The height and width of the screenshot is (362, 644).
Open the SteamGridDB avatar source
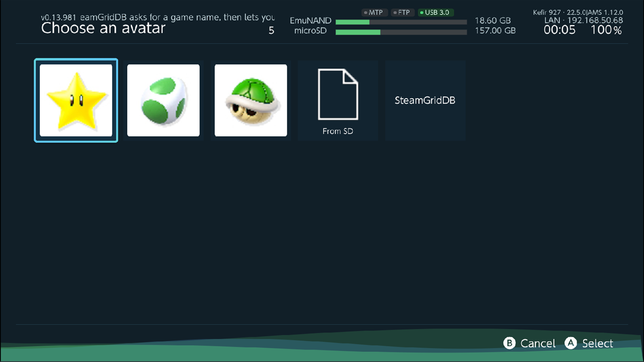(425, 100)
